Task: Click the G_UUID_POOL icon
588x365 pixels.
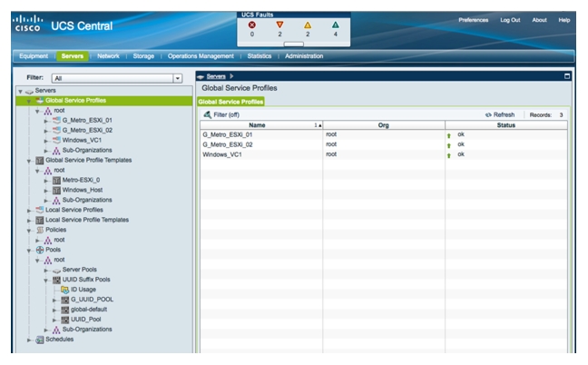Action: [x=64, y=300]
